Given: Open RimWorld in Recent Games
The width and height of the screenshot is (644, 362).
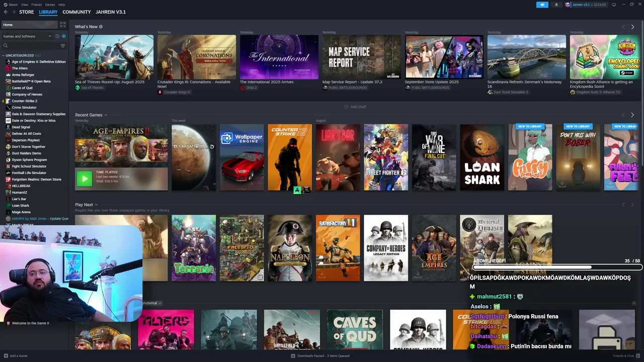Looking at the screenshot, I should [x=194, y=157].
